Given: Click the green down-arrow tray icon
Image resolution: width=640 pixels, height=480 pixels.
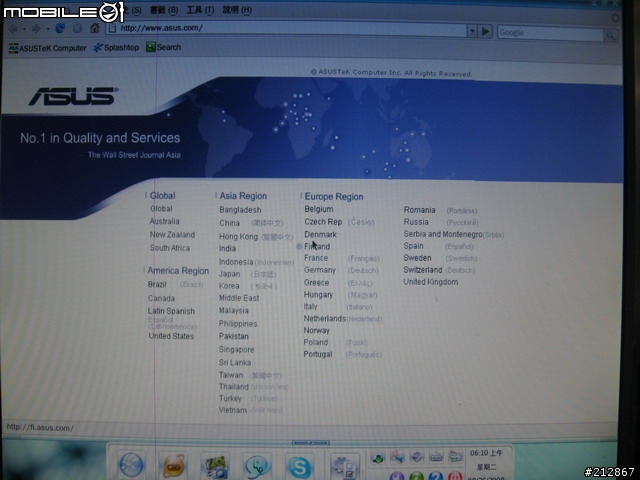Looking at the screenshot, I should [378, 457].
